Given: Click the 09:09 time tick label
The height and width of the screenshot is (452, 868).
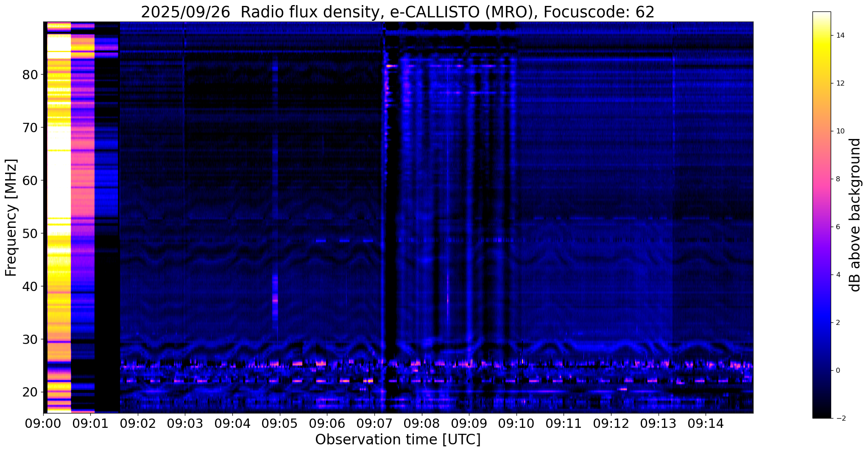Looking at the screenshot, I should coord(469,423).
